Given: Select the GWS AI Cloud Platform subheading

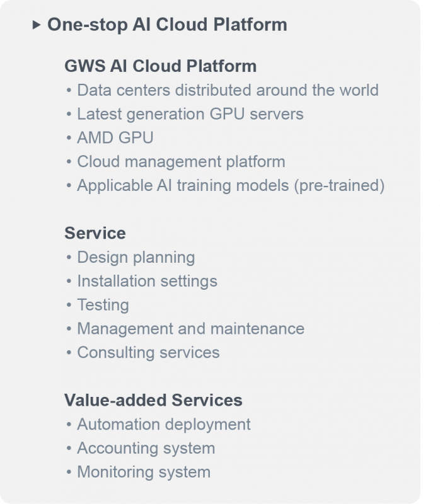Looking at the screenshot, I should coord(161,66).
